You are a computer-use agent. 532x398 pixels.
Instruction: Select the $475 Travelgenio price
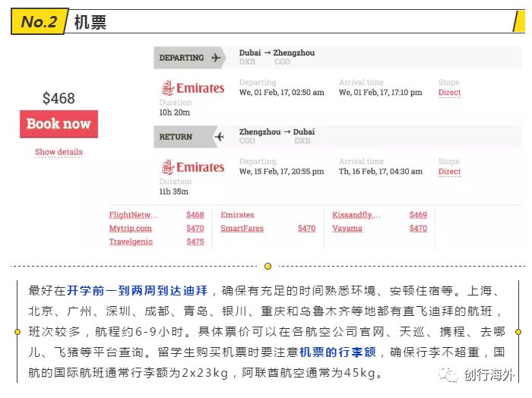[195, 242]
